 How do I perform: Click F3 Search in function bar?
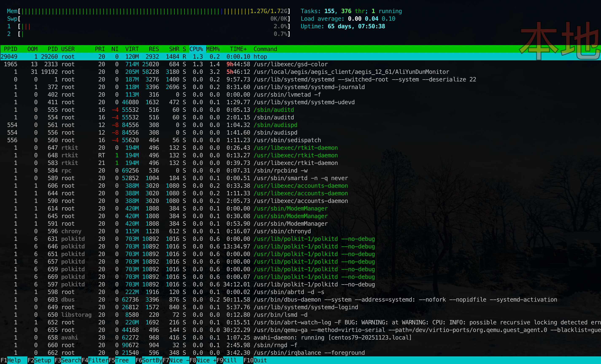67,360
